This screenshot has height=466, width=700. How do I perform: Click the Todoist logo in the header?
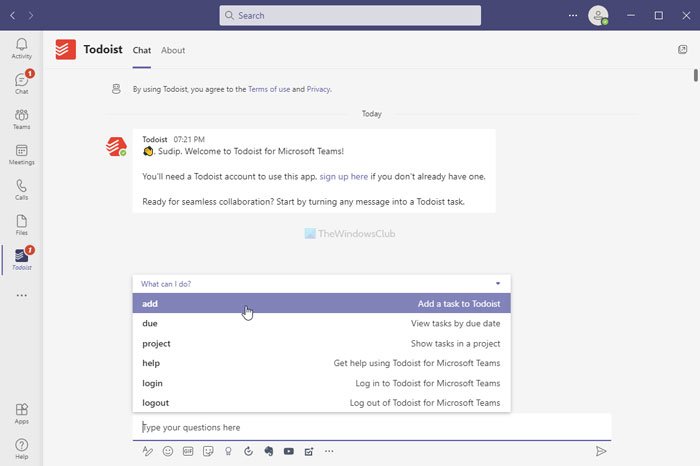click(66, 50)
